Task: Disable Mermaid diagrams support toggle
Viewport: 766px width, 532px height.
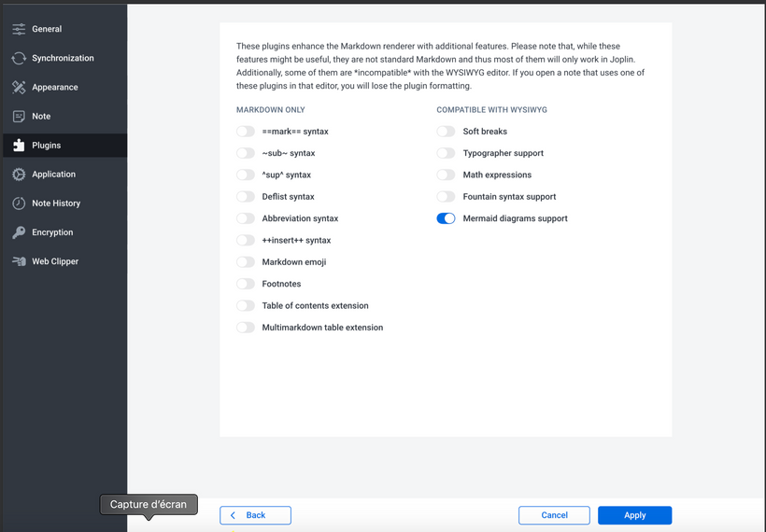Action: [446, 218]
